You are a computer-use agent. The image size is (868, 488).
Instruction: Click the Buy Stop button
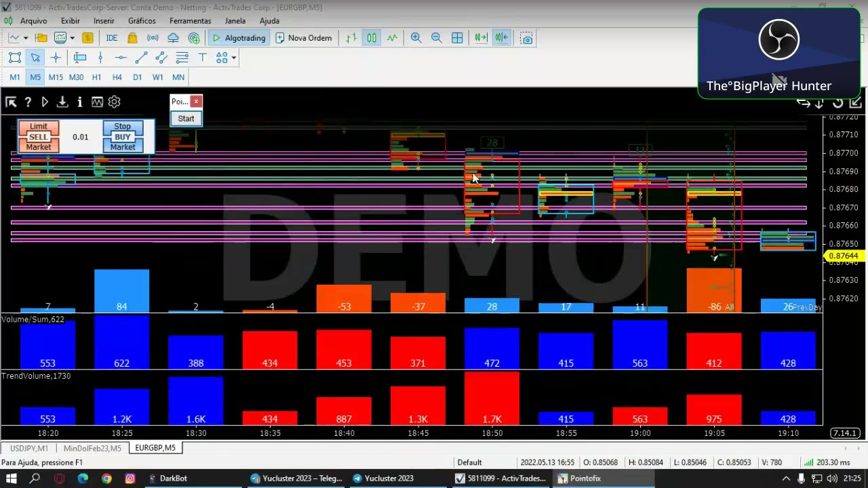pos(123,126)
